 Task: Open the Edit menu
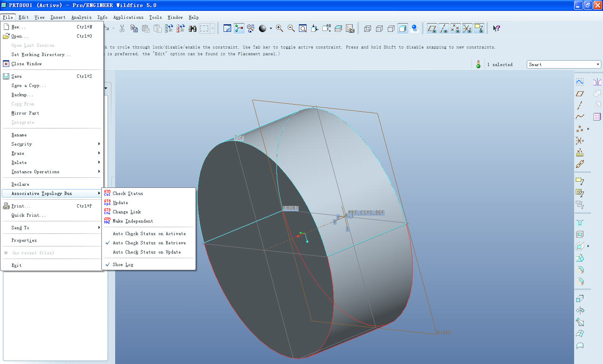click(23, 17)
